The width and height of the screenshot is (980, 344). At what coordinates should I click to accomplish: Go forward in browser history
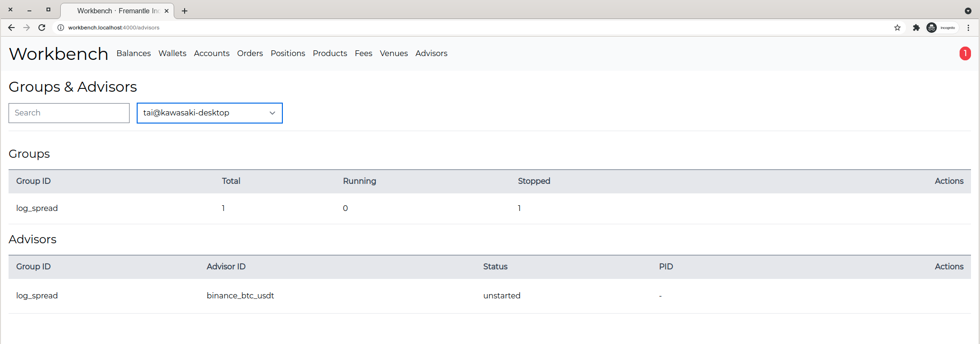click(27, 28)
